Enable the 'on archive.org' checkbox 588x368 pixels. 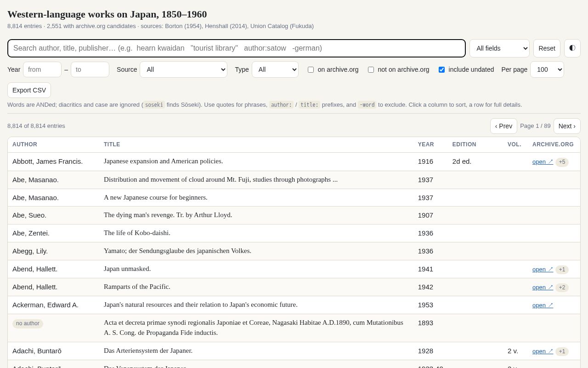(x=311, y=69)
